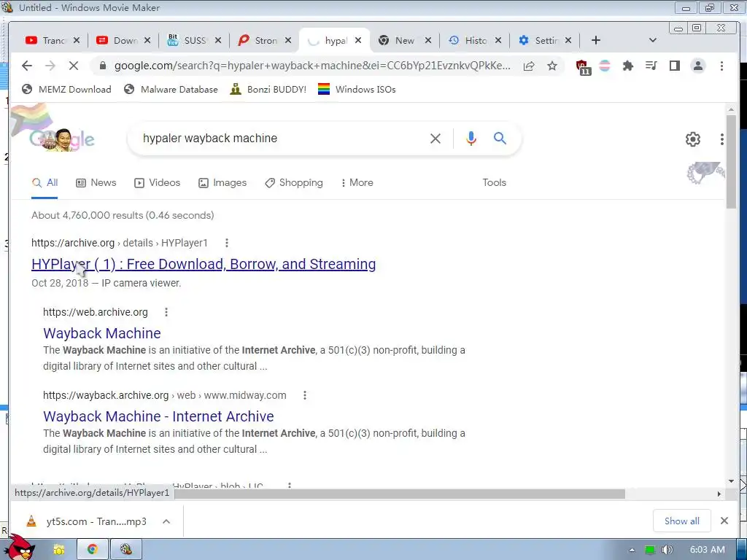Open the Malware Database bookmark
Viewport: 747px width, 560px height.
point(171,90)
